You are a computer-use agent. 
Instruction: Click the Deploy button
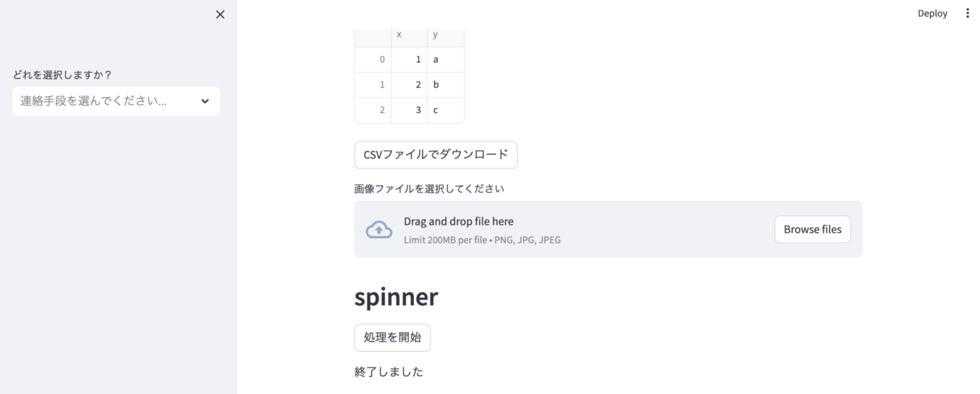pyautogui.click(x=932, y=13)
